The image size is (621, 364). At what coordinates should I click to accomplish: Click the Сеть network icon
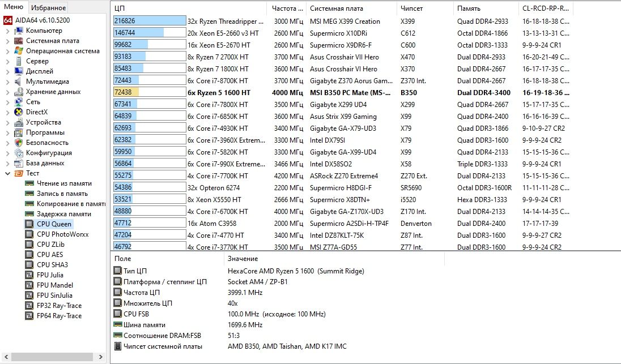pos(19,102)
